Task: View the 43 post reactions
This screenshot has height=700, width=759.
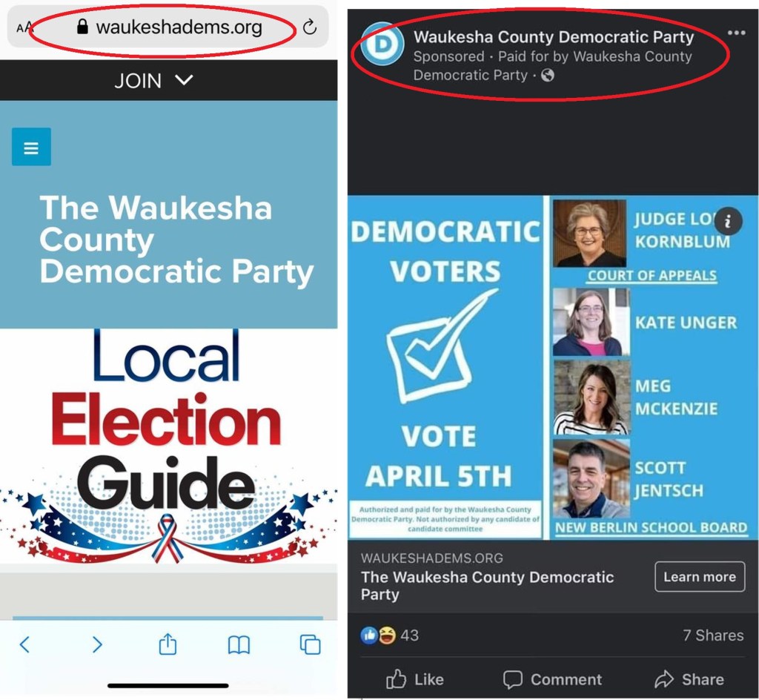Action: pos(389,635)
